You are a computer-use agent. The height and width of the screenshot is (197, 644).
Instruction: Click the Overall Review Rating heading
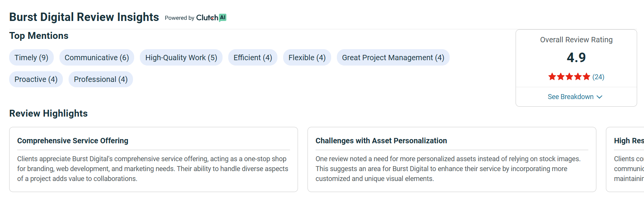(x=576, y=40)
